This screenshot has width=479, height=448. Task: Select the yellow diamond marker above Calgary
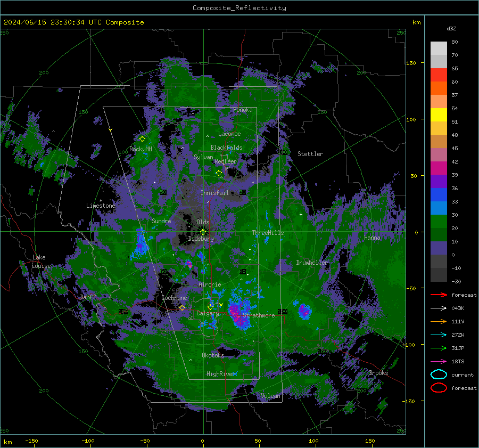point(210,307)
